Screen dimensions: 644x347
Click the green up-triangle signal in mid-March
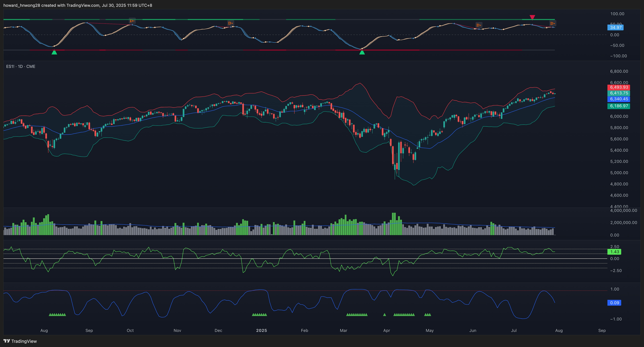pyautogui.click(x=362, y=52)
